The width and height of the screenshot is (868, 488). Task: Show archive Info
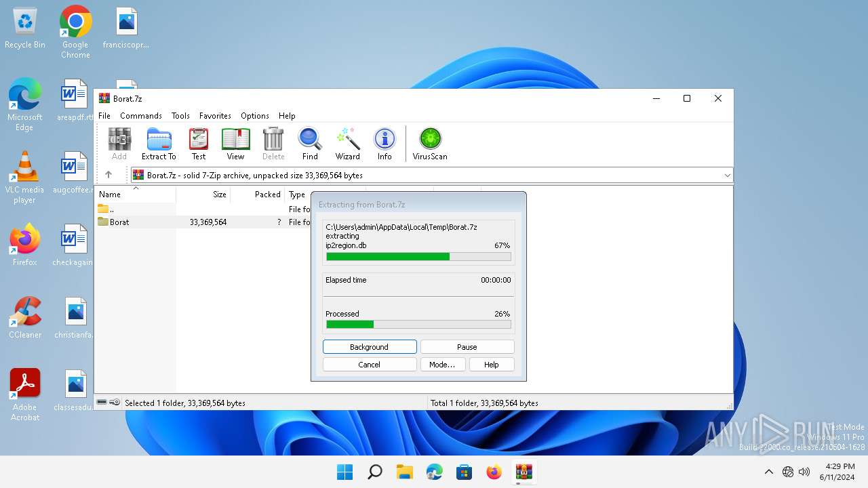point(384,144)
